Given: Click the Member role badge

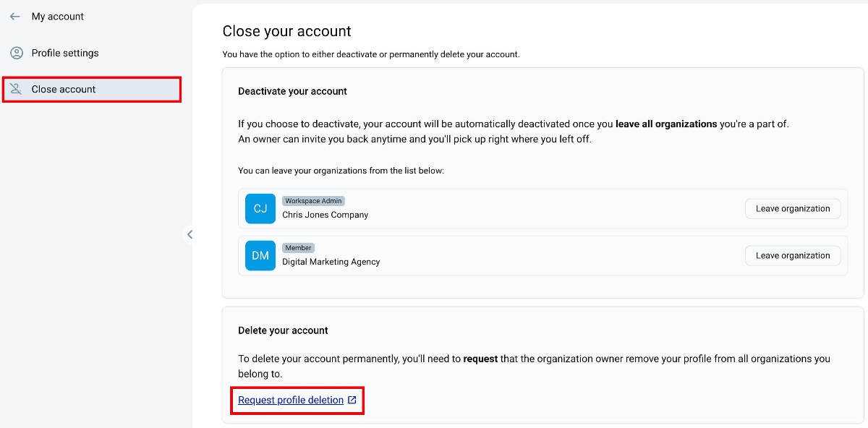Looking at the screenshot, I should pos(298,247).
